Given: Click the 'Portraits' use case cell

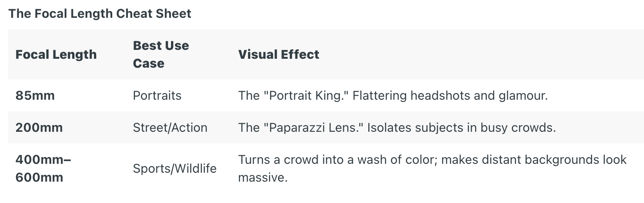Looking at the screenshot, I should (x=157, y=96).
